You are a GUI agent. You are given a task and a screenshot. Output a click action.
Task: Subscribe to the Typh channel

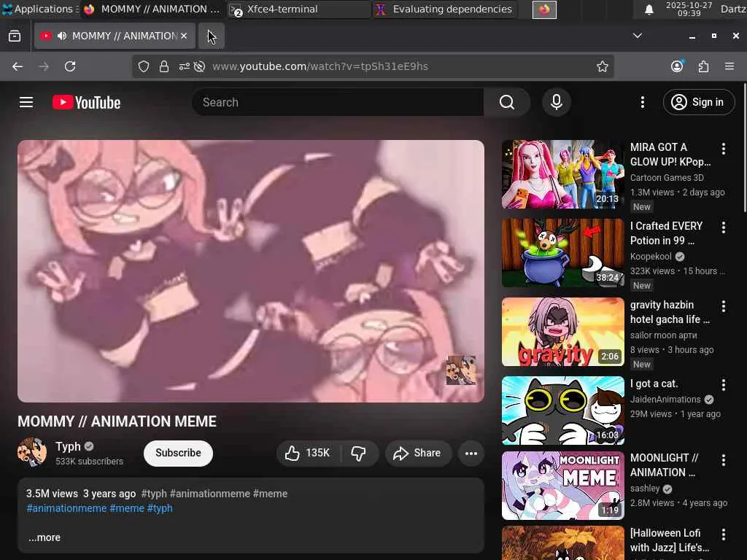coord(178,453)
